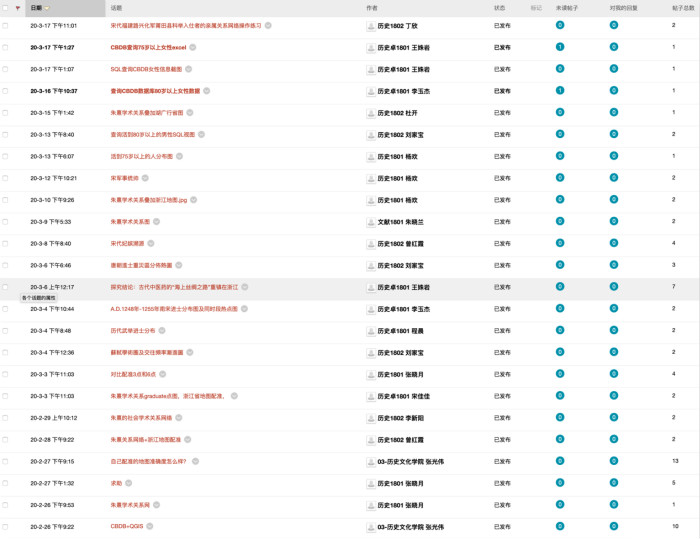Click the avatar icon beside 历史1802 丁耿
Image resolution: width=700 pixels, height=539 pixels.
click(x=371, y=26)
